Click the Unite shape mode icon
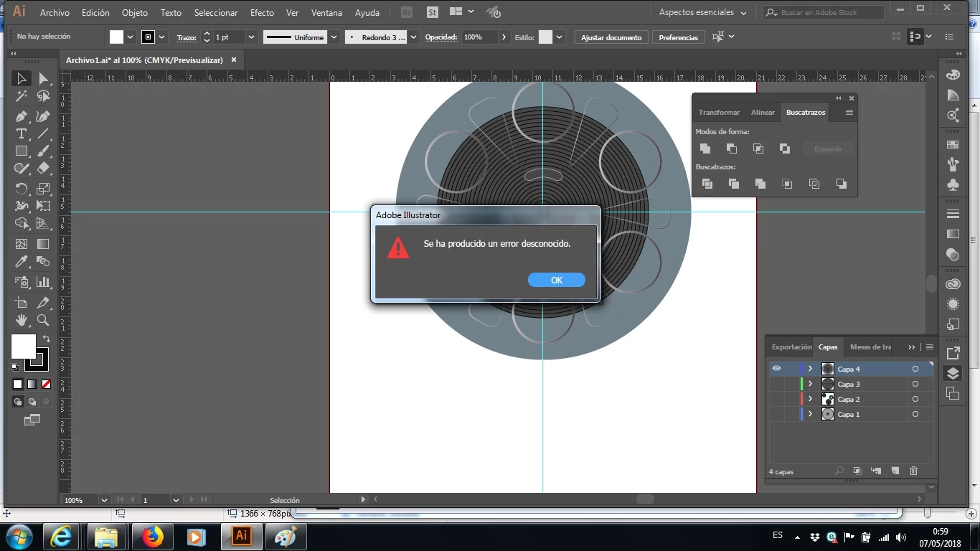Screen dimensions: 980x551 (705, 149)
